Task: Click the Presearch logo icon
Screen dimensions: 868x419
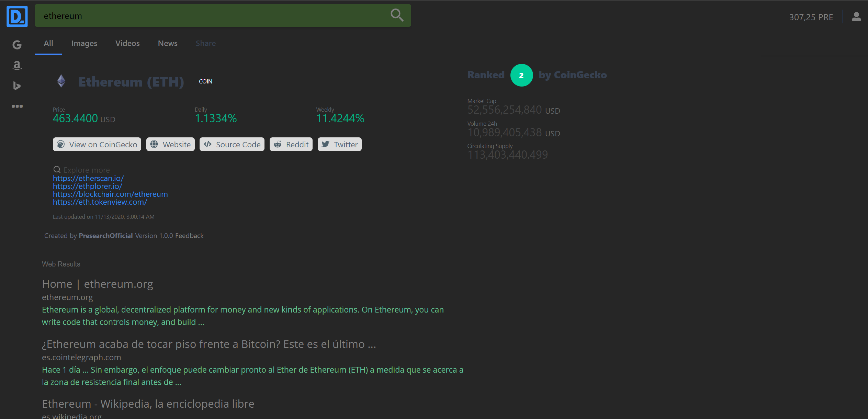Action: [x=17, y=16]
